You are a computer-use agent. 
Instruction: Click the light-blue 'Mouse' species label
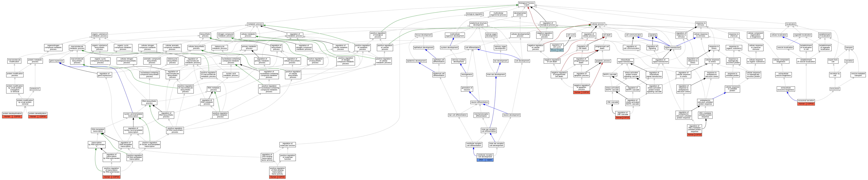[x=554, y=50]
